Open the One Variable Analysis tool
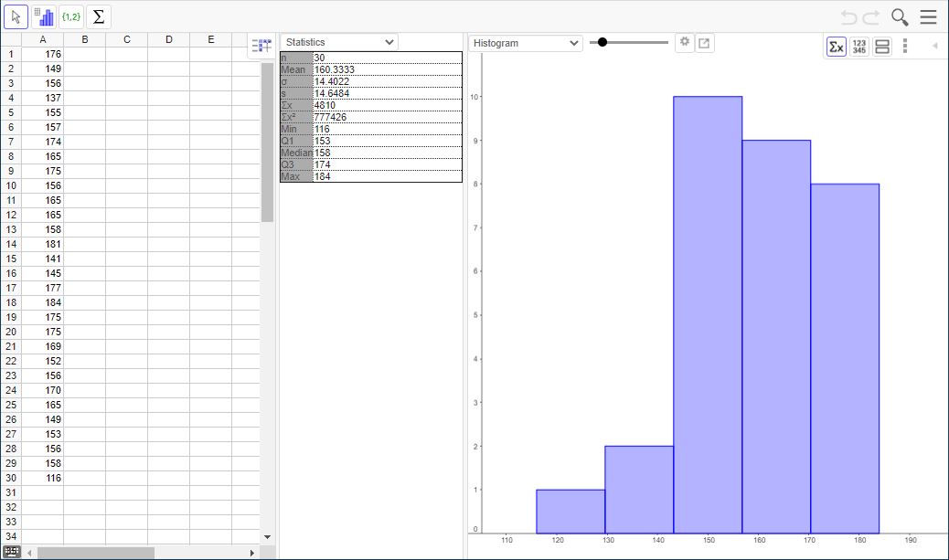 pyautogui.click(x=44, y=16)
